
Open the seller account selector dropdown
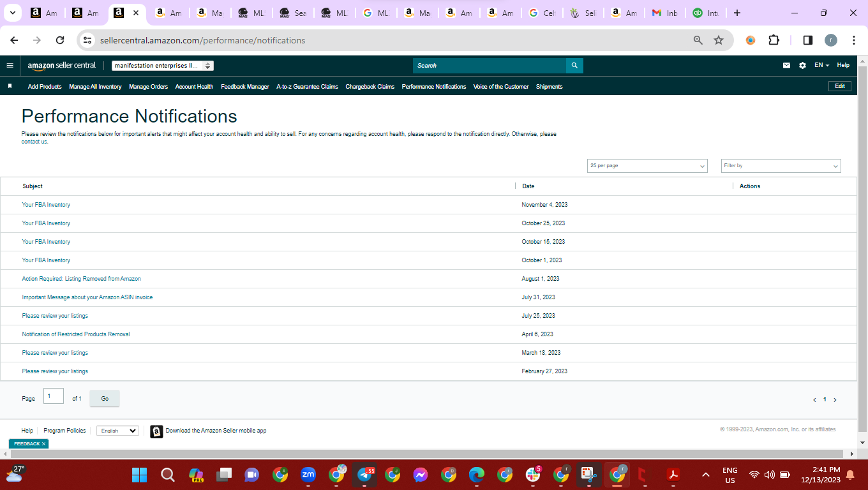[163, 66]
